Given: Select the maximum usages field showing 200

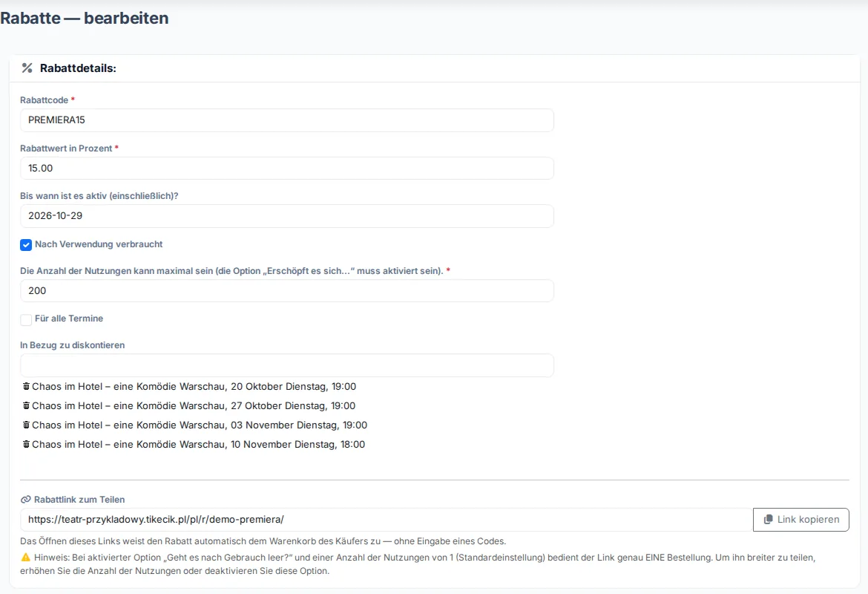Looking at the screenshot, I should (x=287, y=291).
